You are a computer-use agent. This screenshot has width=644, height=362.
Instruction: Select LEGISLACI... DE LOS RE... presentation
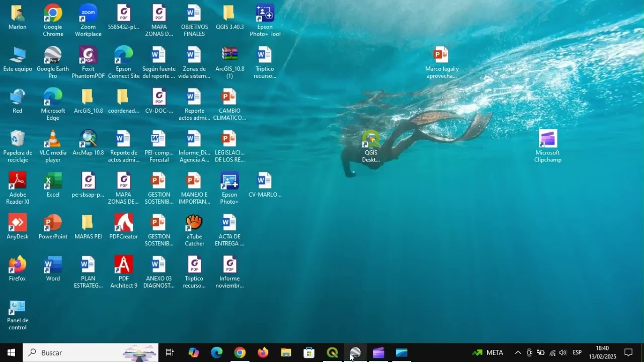(229, 146)
